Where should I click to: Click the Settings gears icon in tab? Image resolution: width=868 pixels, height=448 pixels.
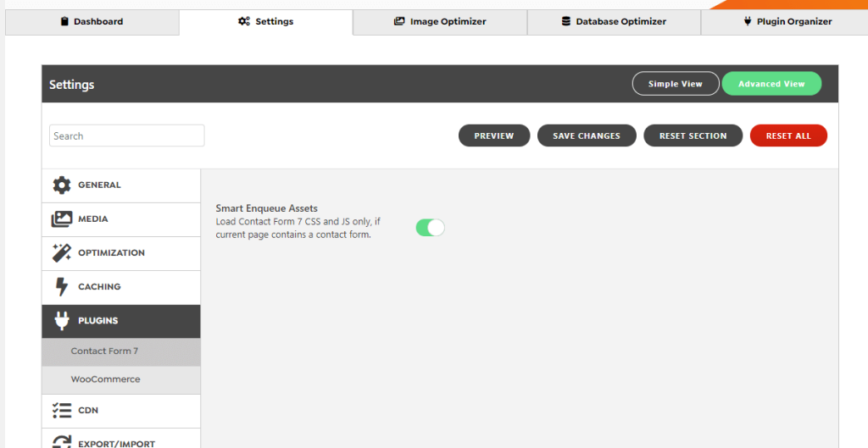[x=244, y=21]
